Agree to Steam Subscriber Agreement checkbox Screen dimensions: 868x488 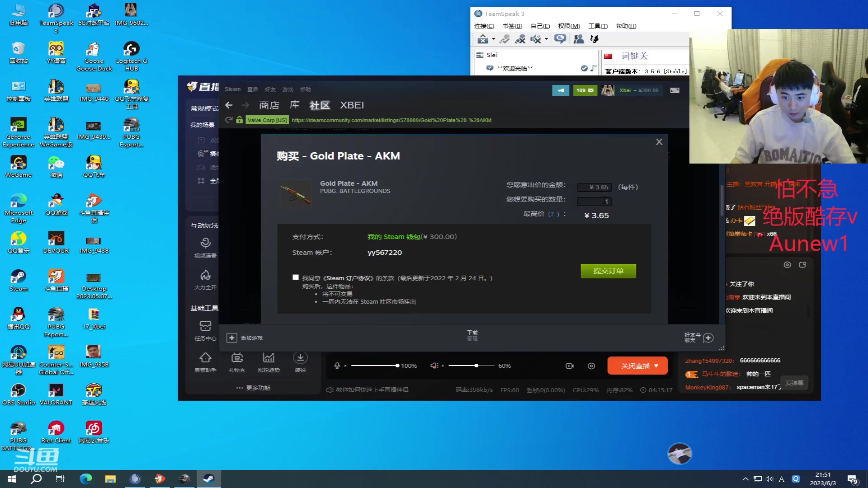296,277
